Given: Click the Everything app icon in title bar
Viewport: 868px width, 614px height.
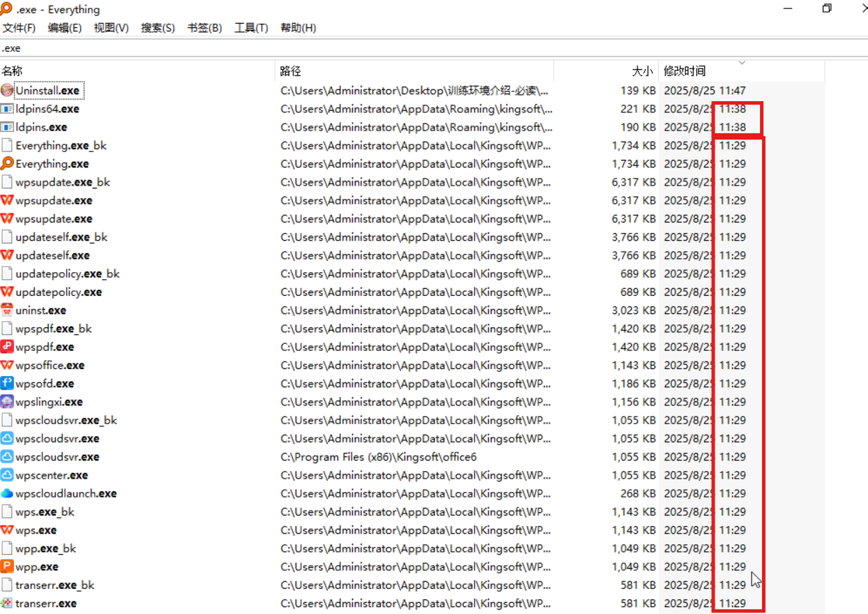Looking at the screenshot, I should tap(7, 8).
